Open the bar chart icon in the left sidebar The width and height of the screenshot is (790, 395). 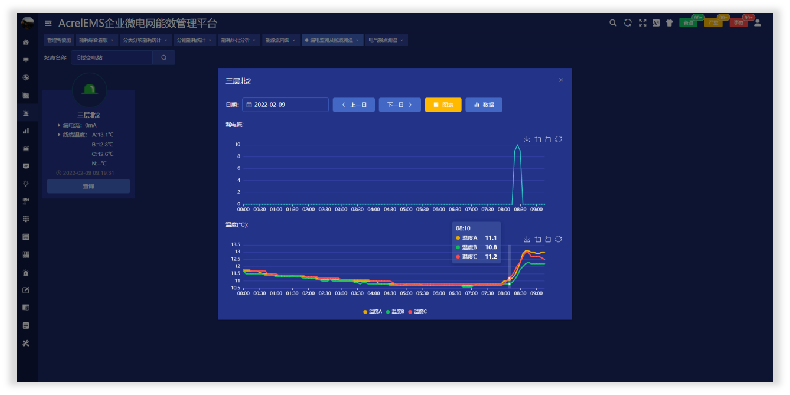[x=26, y=130]
